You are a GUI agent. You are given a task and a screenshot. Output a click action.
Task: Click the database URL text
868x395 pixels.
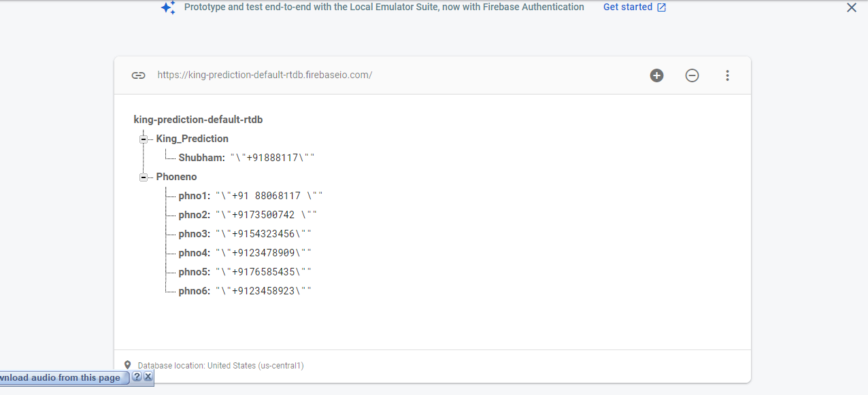(265, 75)
